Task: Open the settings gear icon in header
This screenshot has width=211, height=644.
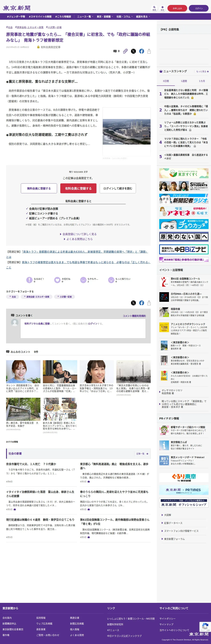Action: coord(162,8)
